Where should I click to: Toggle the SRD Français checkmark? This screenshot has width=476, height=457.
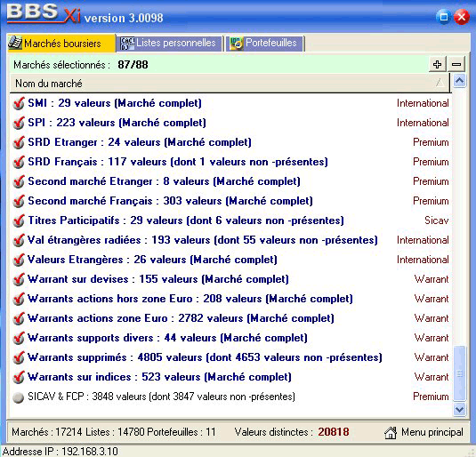coord(19,162)
